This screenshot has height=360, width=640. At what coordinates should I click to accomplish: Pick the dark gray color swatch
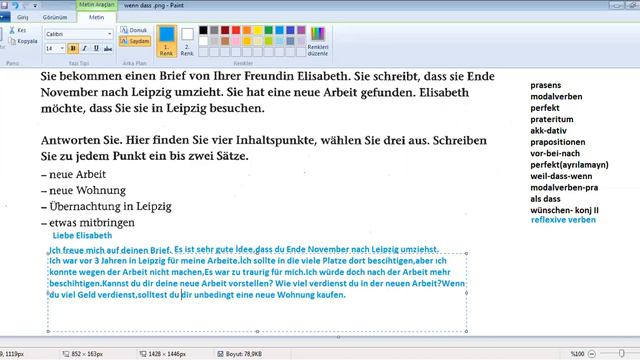[214, 30]
